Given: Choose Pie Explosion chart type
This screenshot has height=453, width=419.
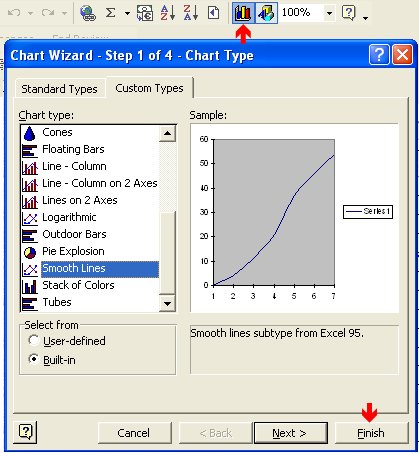Looking at the screenshot, I should [73, 251].
